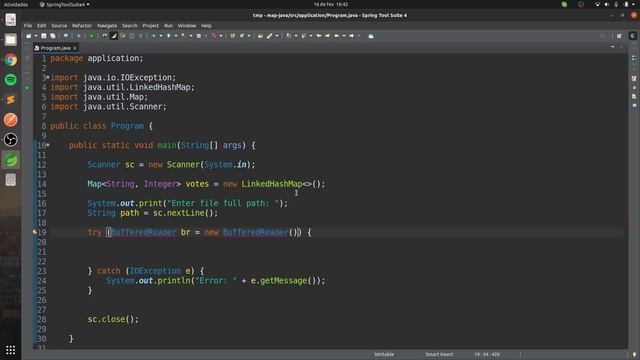Open Google Chrome from the dock

point(11,60)
